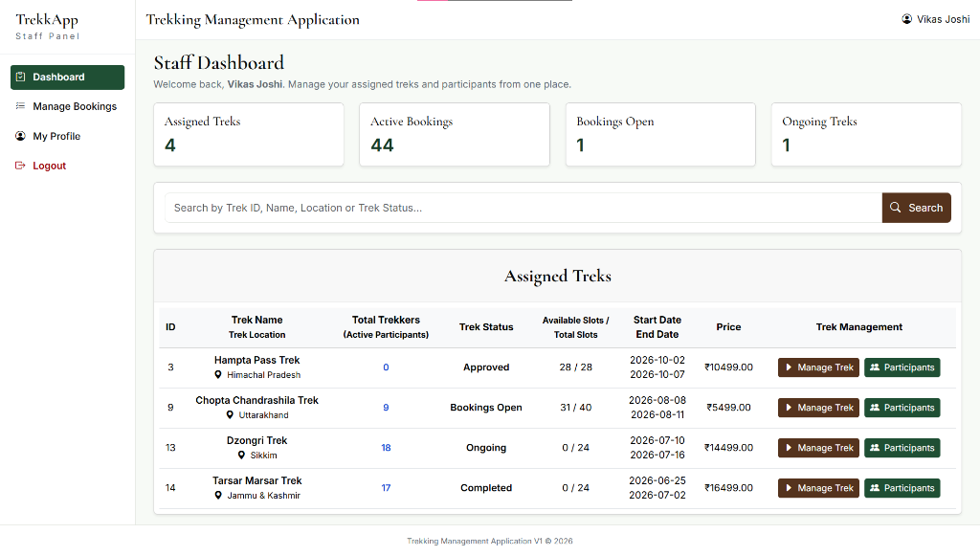The height and width of the screenshot is (556, 980).
Task: Select the Active Bookings stat card
Action: (x=455, y=134)
